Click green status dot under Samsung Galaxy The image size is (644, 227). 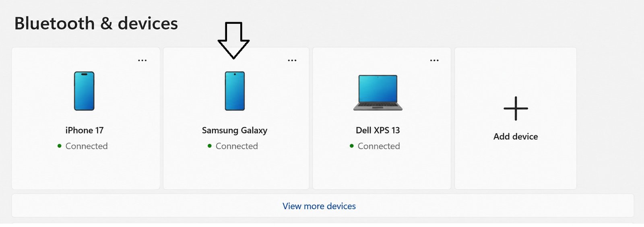coord(210,146)
